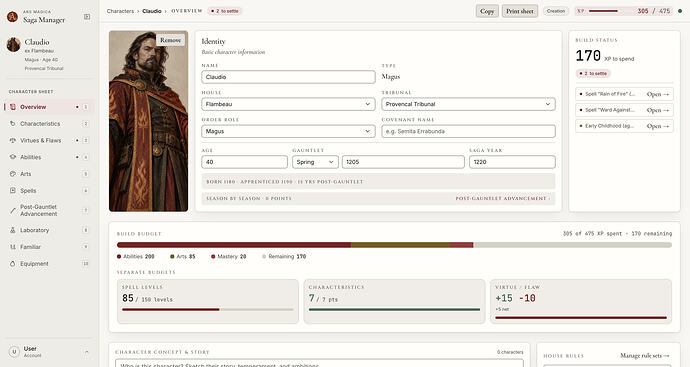Open the Order Role dropdown showing Magus
Image resolution: width=690 pixels, height=367 pixels.
click(x=288, y=132)
